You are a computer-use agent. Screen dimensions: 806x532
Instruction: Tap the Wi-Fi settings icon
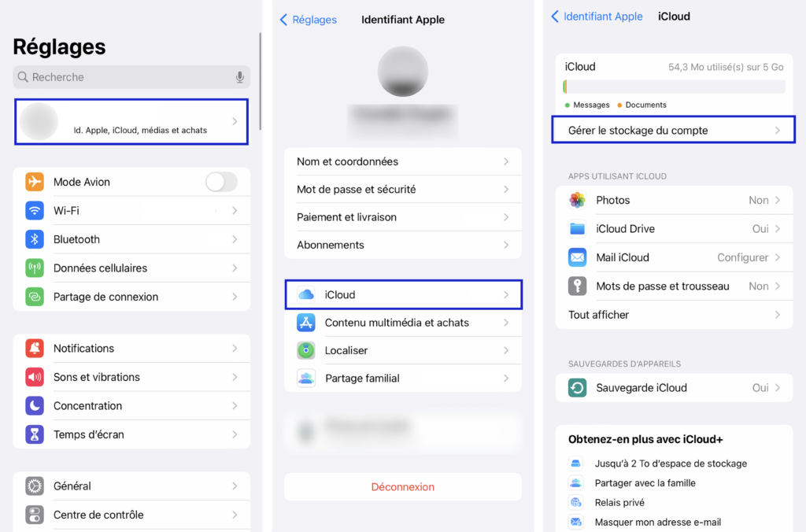coord(35,210)
